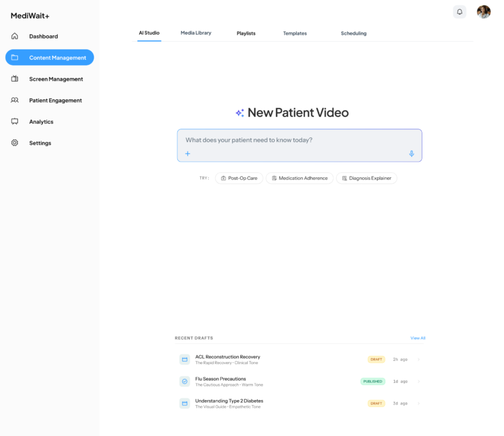Expand the ACL Reconstruction Recovery row chevron

click(419, 360)
